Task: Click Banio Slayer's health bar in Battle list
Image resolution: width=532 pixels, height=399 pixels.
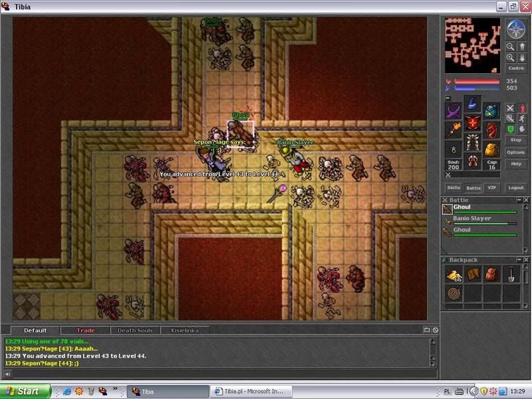Action: (x=485, y=223)
